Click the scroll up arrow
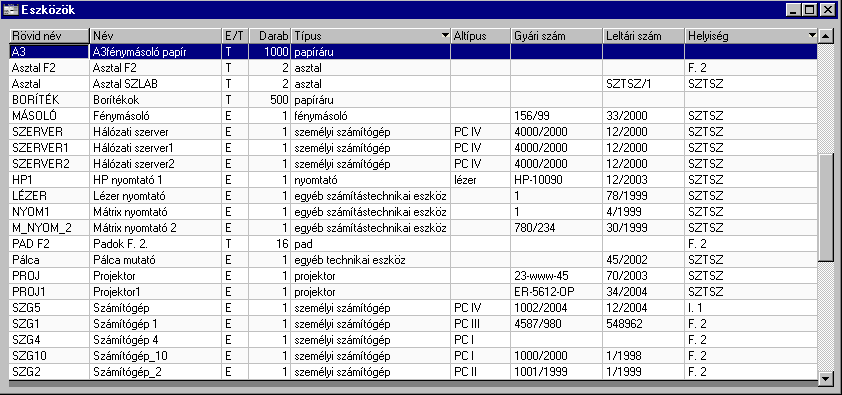 pos(825,36)
